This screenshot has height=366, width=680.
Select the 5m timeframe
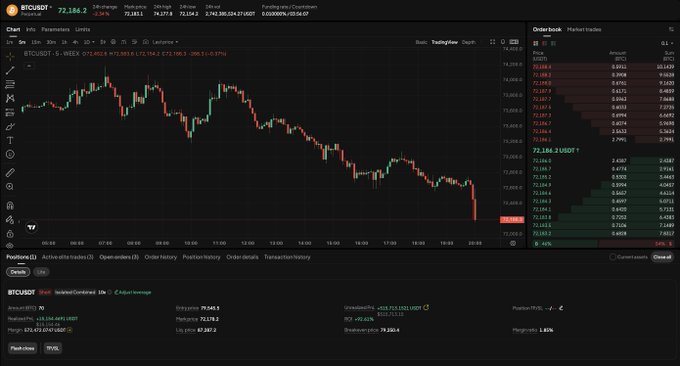click(22, 42)
